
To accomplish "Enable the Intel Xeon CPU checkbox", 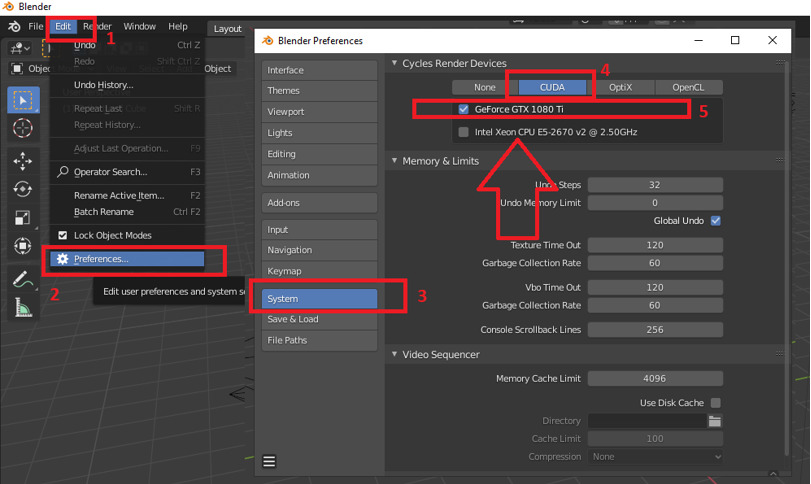I will (x=463, y=132).
